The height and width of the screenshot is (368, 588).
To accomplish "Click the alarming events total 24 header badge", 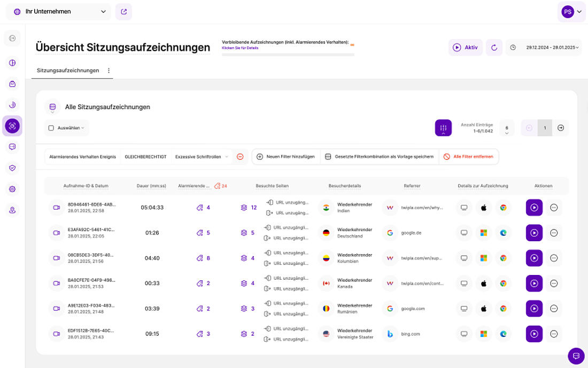I will pyautogui.click(x=220, y=186).
